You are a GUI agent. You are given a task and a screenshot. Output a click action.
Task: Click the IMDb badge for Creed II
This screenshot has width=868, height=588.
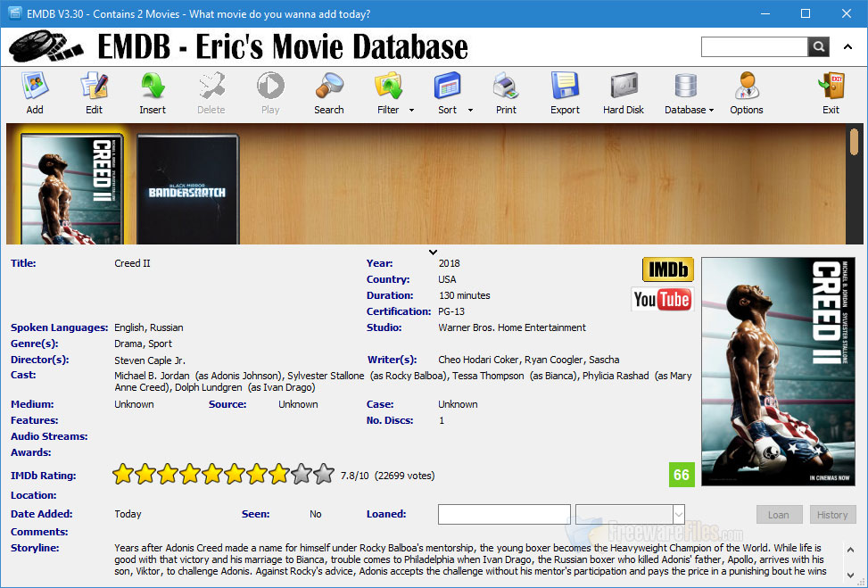point(667,269)
